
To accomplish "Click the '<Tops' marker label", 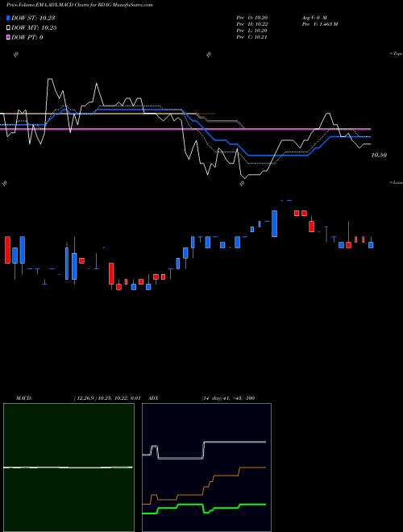I will [x=397, y=54].
